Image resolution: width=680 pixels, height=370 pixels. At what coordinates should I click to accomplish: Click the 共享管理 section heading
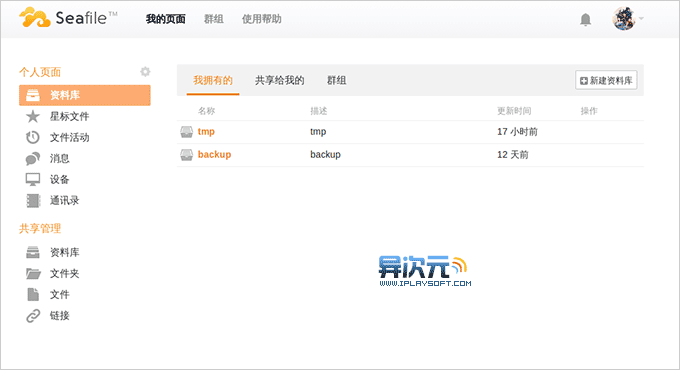[x=40, y=229]
